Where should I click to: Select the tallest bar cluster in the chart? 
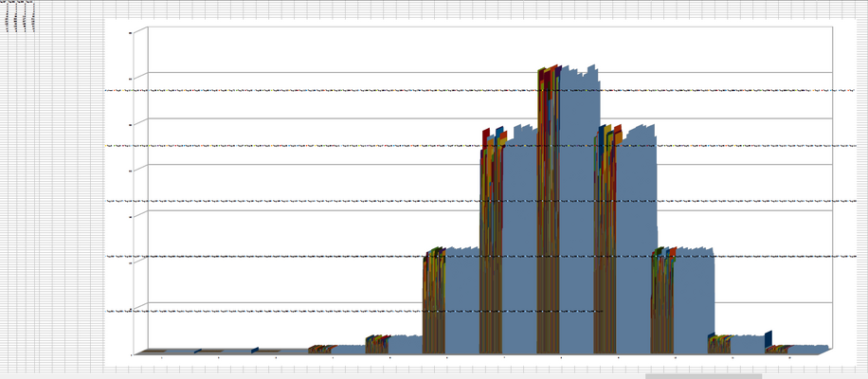point(569,209)
